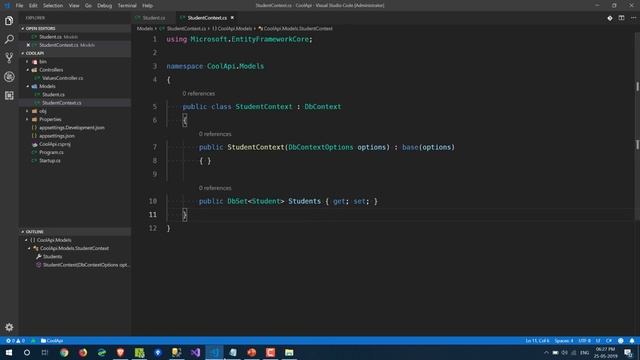The height and width of the screenshot is (360, 640).
Task: Show hidden system tray icons
Action: click(546, 353)
